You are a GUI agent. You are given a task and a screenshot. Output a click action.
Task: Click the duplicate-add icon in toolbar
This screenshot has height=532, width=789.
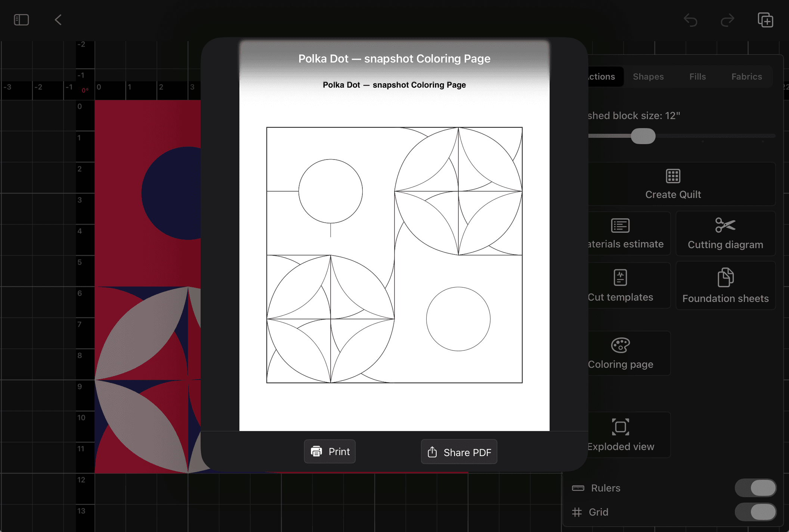coord(765,20)
